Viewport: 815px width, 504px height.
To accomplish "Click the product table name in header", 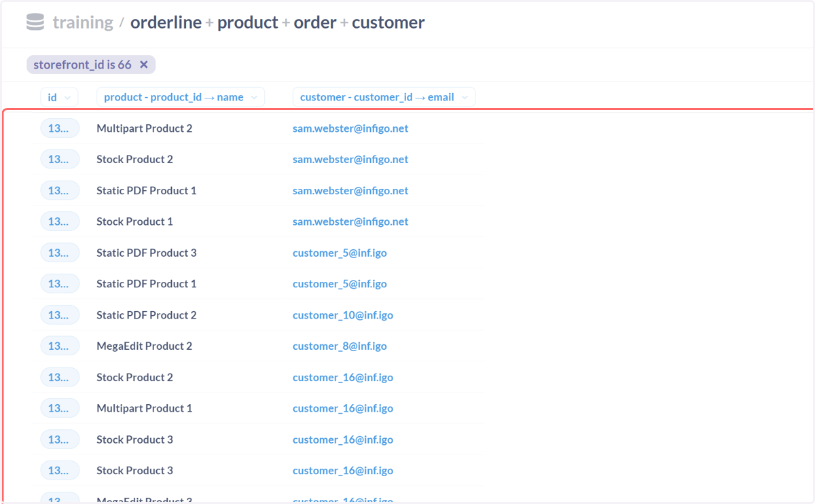I will click(x=248, y=22).
